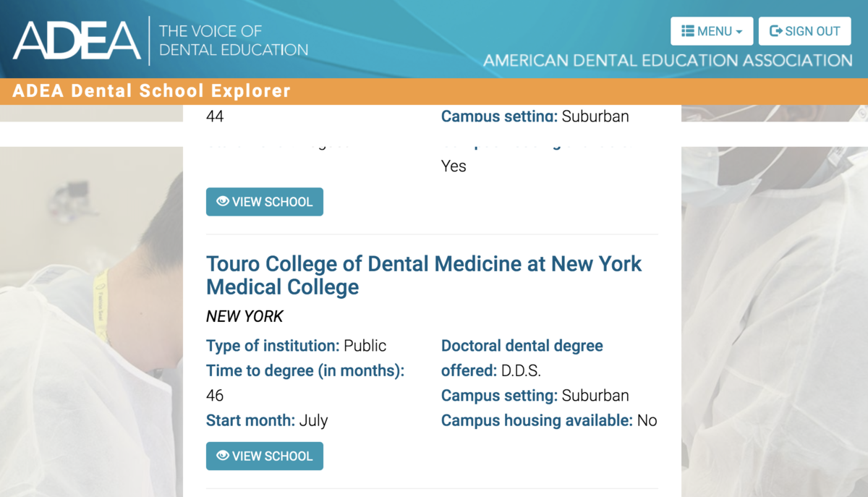The image size is (868, 497).
Task: Click the VIEW SCHOOL label of the upper school
Action: point(272,202)
